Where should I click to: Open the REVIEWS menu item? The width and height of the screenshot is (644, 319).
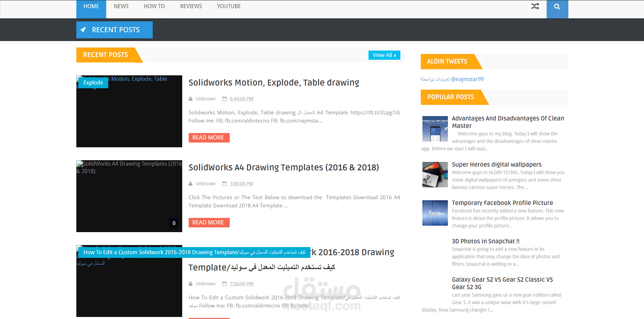click(191, 6)
